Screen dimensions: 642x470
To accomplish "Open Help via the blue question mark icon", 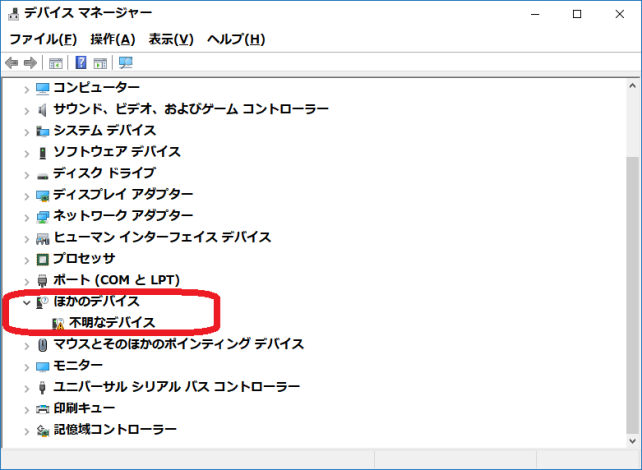I will point(81,63).
